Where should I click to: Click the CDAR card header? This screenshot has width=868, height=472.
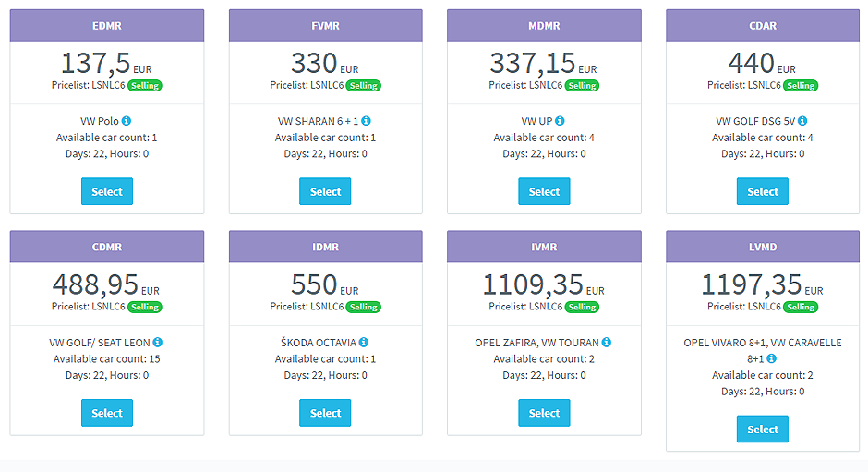click(x=763, y=26)
